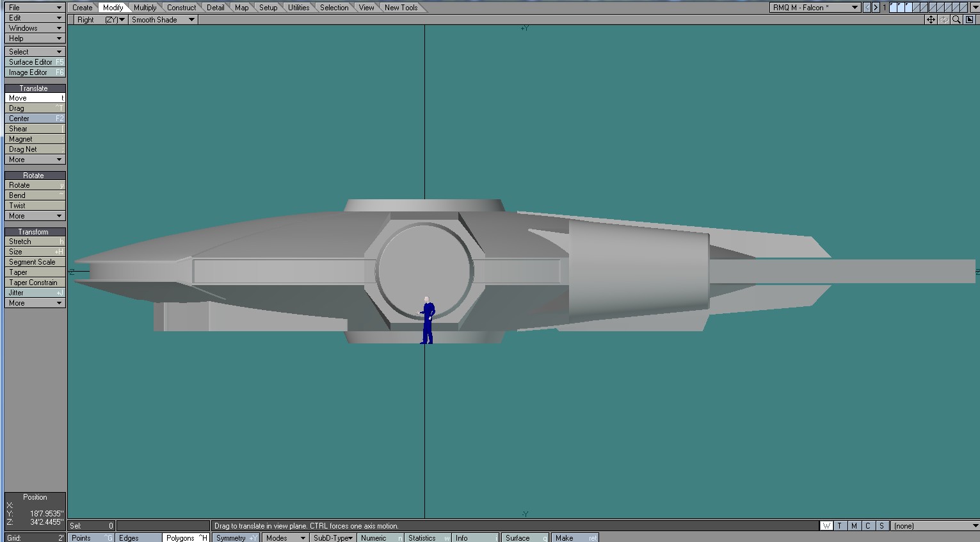
Task: Expand More under Transform section
Action: 35,303
